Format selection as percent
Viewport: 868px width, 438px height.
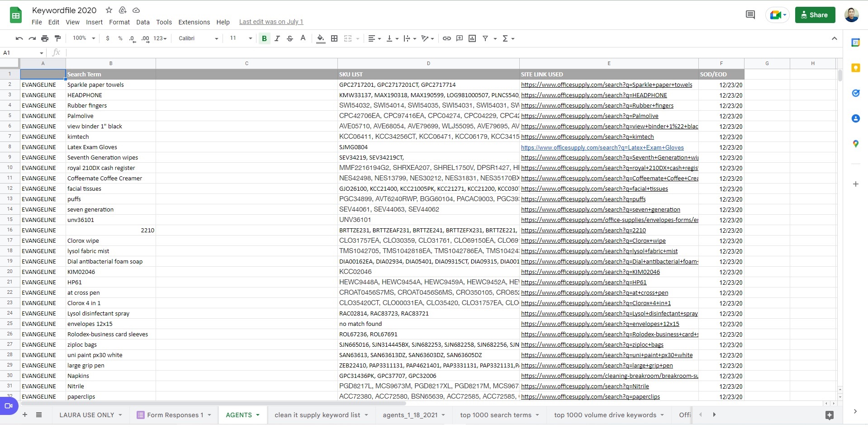[120, 38]
